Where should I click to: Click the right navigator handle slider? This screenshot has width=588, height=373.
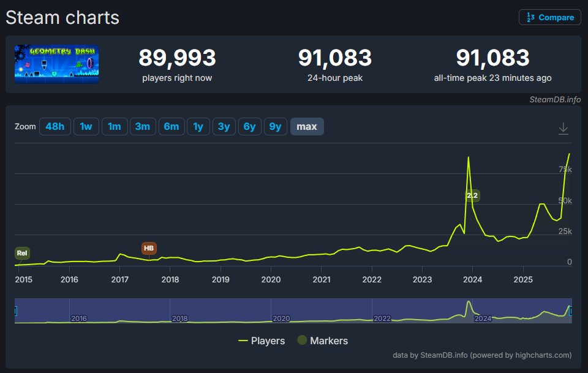click(571, 311)
